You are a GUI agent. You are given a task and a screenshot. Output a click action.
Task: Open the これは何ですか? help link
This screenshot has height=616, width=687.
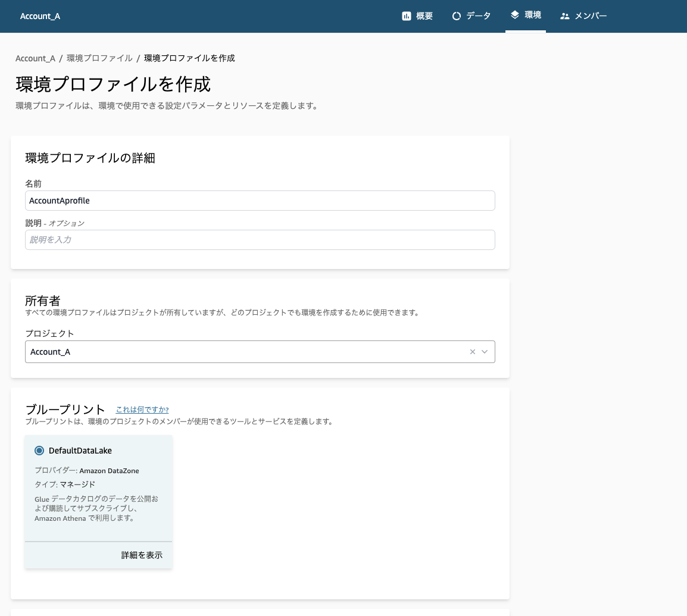click(x=142, y=409)
